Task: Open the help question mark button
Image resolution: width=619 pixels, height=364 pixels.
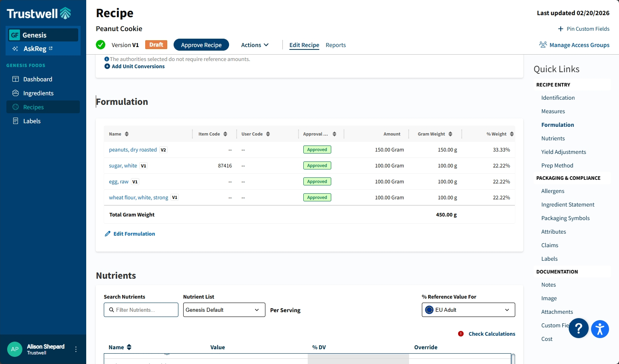Action: (x=578, y=328)
